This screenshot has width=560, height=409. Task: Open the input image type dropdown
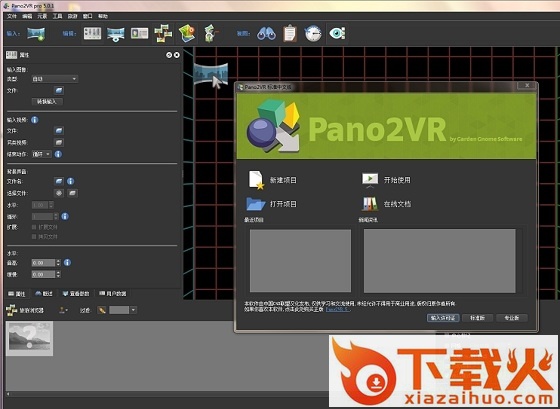pos(55,79)
